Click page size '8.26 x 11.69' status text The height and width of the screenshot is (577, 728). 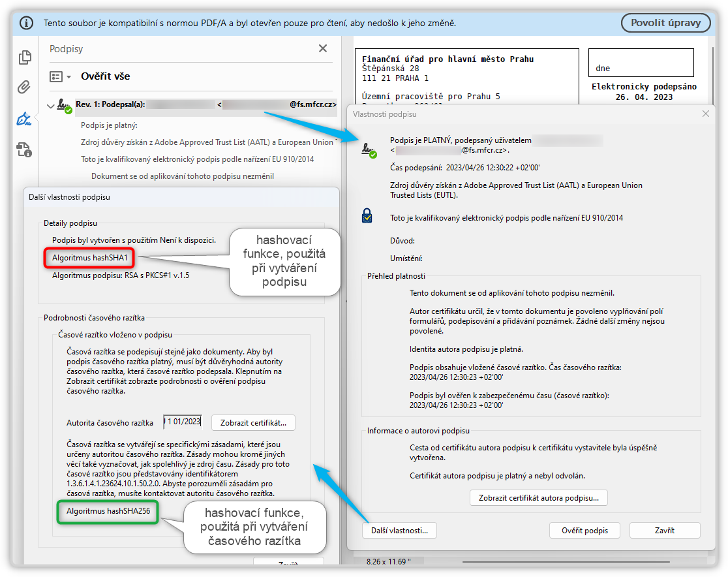pyautogui.click(x=389, y=561)
